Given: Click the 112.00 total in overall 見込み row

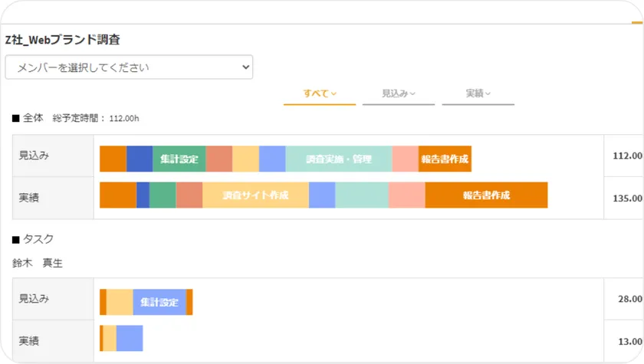Looking at the screenshot, I should [626, 156].
